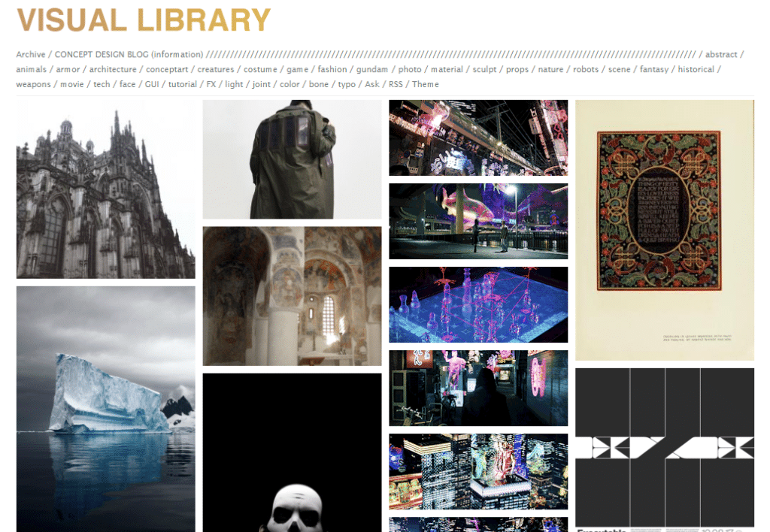Open the historical category
Image resolution: width=770 pixels, height=532 pixels.
[x=696, y=69]
